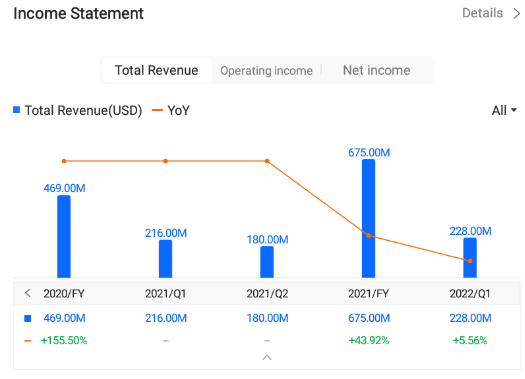Click the Income Statement heading

click(x=78, y=14)
